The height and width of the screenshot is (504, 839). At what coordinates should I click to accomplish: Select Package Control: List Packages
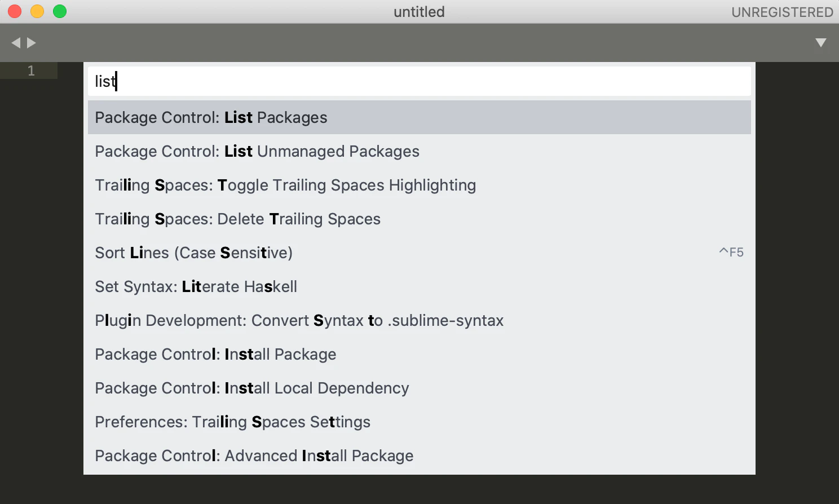tap(419, 117)
